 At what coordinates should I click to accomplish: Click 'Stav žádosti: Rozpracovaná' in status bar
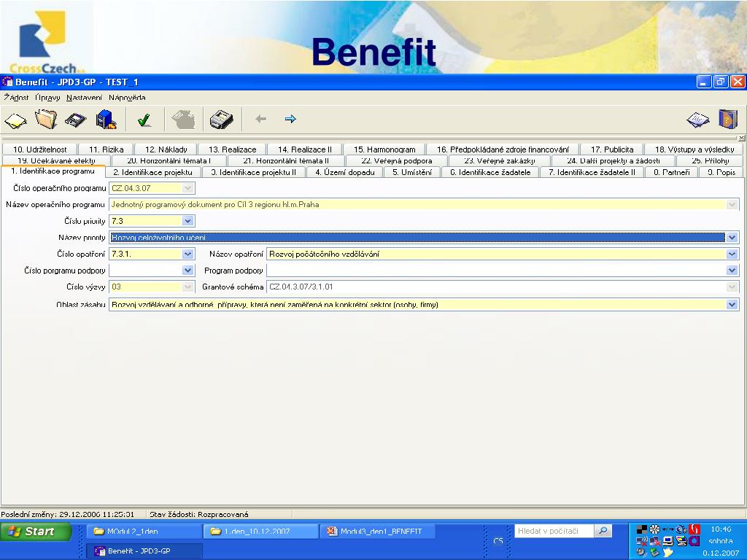[x=199, y=514]
